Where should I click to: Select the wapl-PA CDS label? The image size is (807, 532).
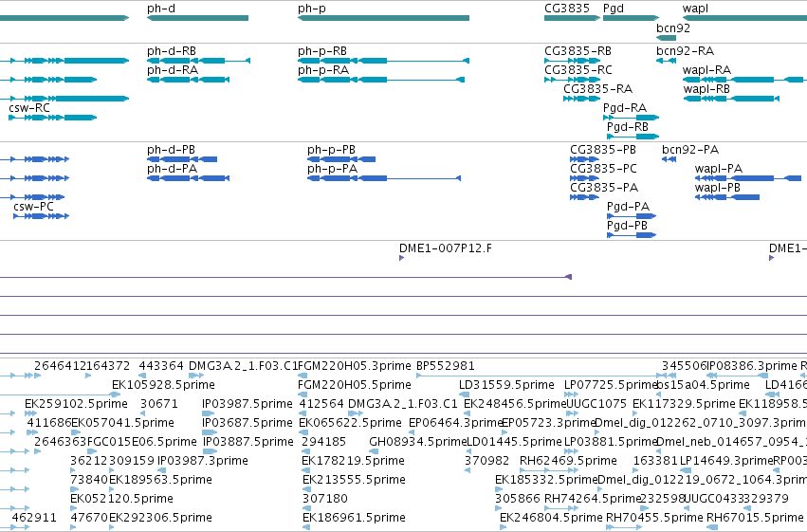[x=719, y=169]
